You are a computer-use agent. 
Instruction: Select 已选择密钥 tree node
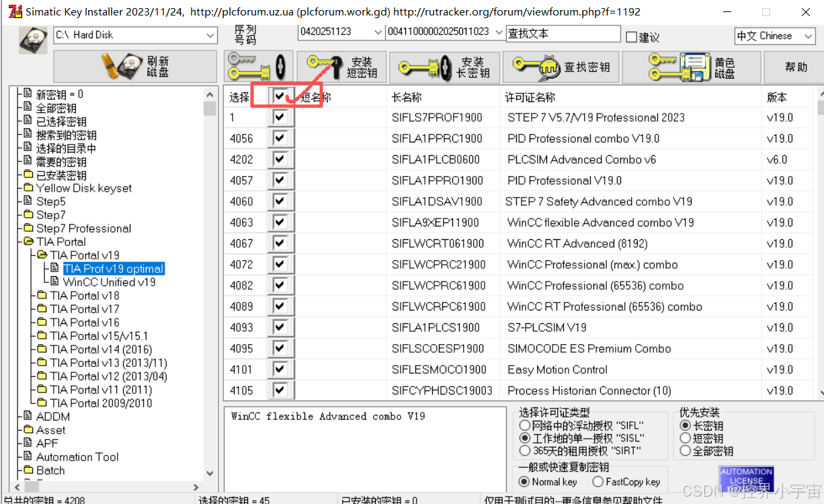coord(61,121)
